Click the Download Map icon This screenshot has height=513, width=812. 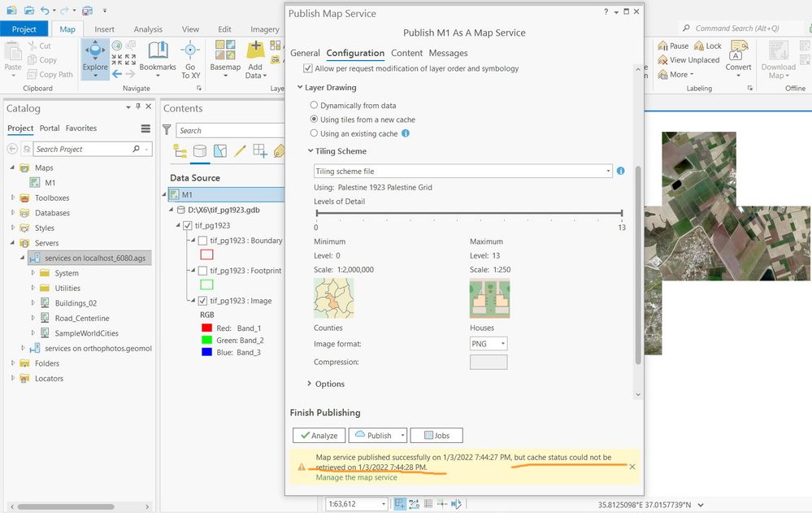pyautogui.click(x=778, y=52)
